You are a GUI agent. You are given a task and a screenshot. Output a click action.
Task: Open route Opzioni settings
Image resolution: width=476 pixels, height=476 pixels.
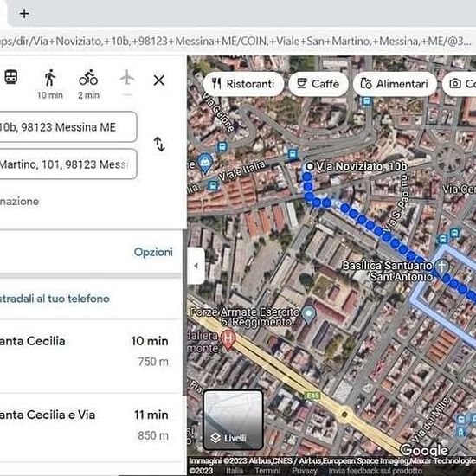point(153,252)
